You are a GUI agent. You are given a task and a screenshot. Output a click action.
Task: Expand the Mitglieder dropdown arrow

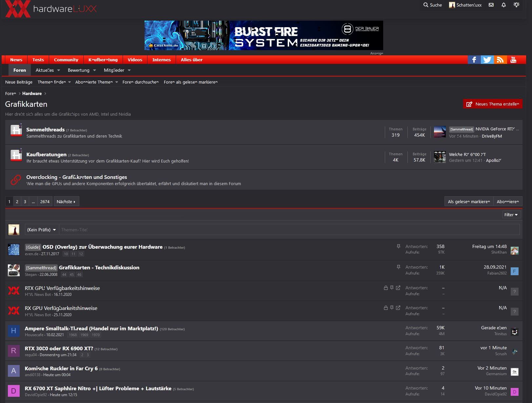(x=129, y=70)
